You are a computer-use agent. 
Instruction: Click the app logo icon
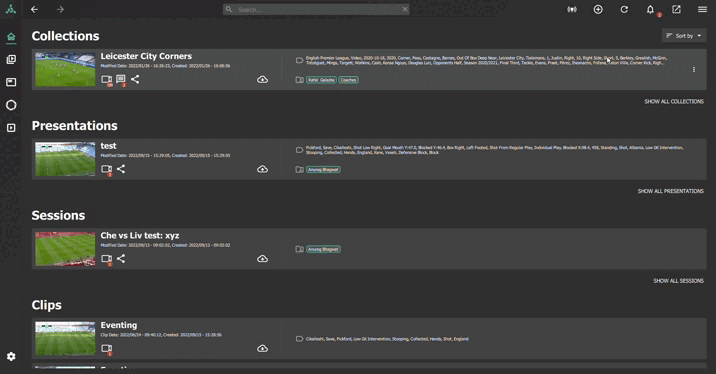coord(11,9)
